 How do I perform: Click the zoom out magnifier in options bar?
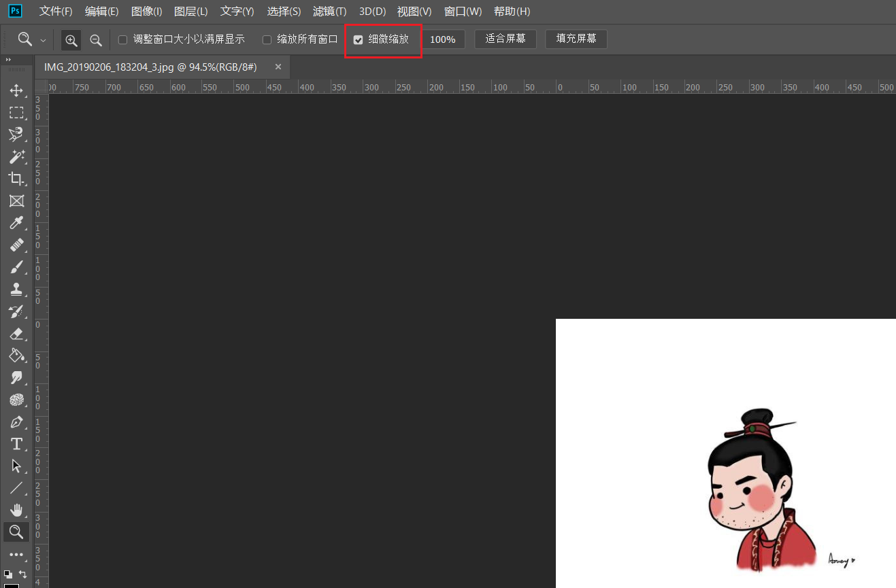pos(96,40)
